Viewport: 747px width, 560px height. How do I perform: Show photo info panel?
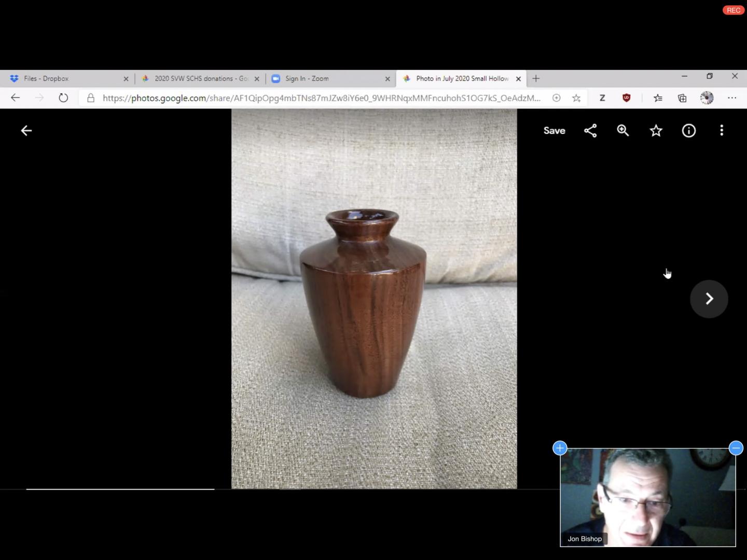tap(689, 131)
